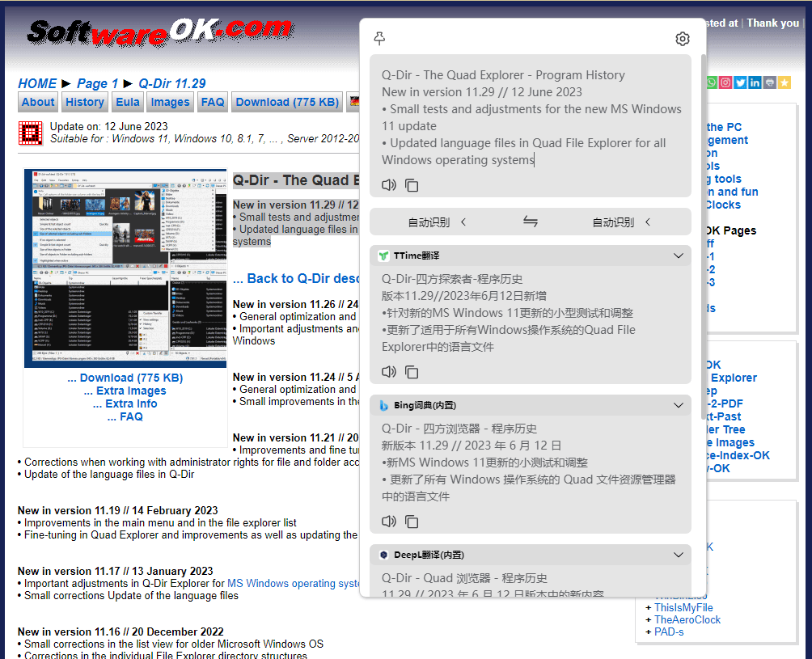Click the Bing词典 service logo
The width and height of the screenshot is (812, 659).
coord(383,405)
